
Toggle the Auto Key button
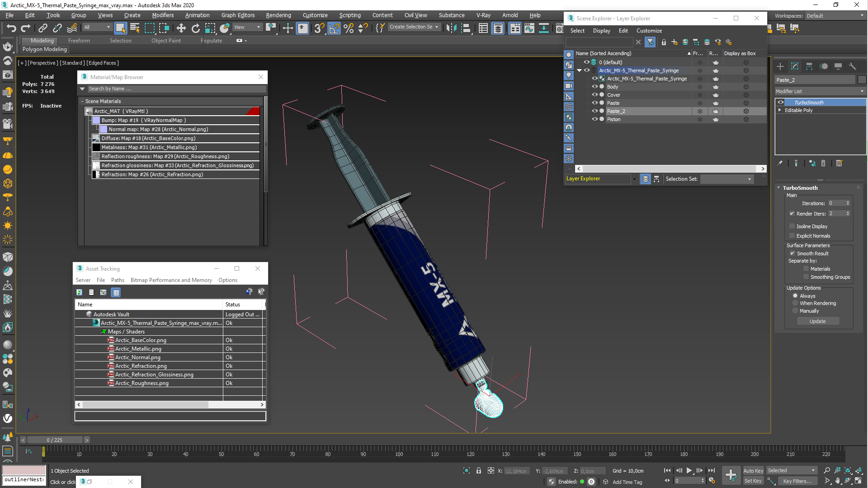click(x=753, y=471)
